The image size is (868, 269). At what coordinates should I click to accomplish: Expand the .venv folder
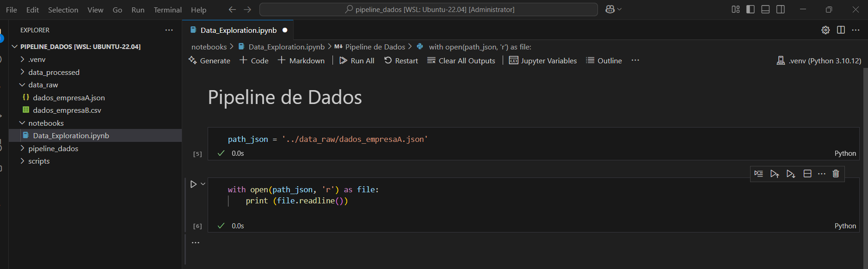(95, 60)
